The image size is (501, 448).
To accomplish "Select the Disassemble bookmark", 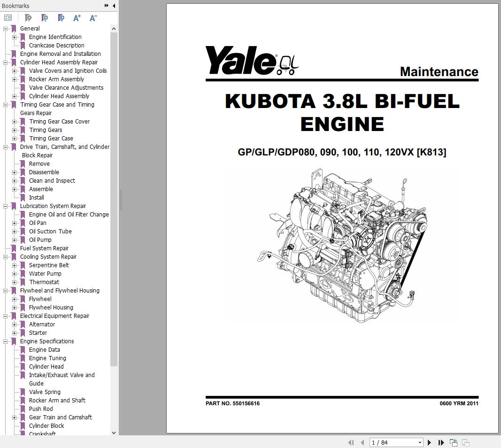I will click(x=44, y=172).
